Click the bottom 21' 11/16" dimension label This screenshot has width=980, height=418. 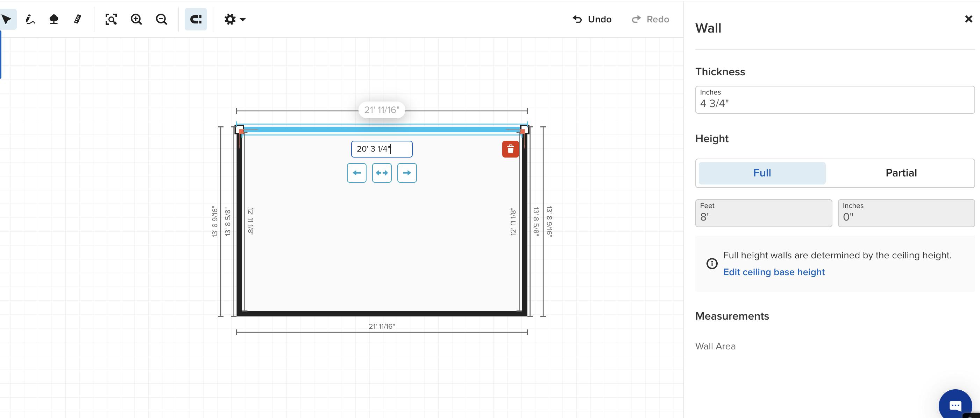pos(382,326)
